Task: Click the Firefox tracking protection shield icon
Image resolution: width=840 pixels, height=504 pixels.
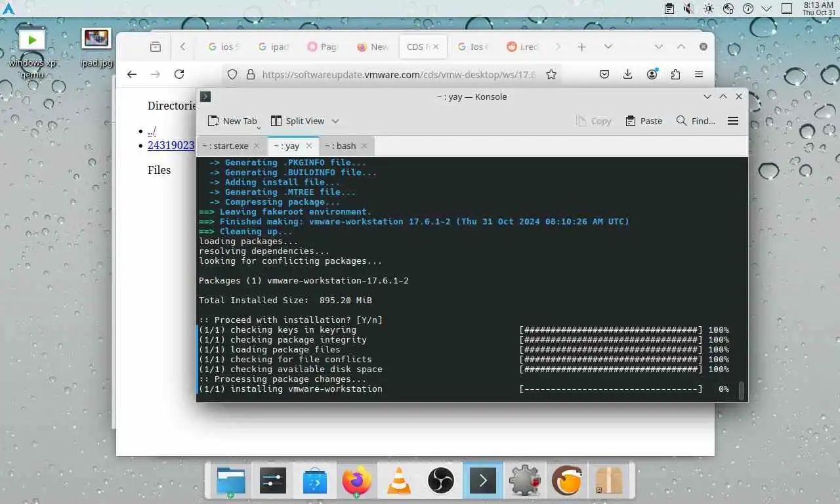Action: point(232,75)
